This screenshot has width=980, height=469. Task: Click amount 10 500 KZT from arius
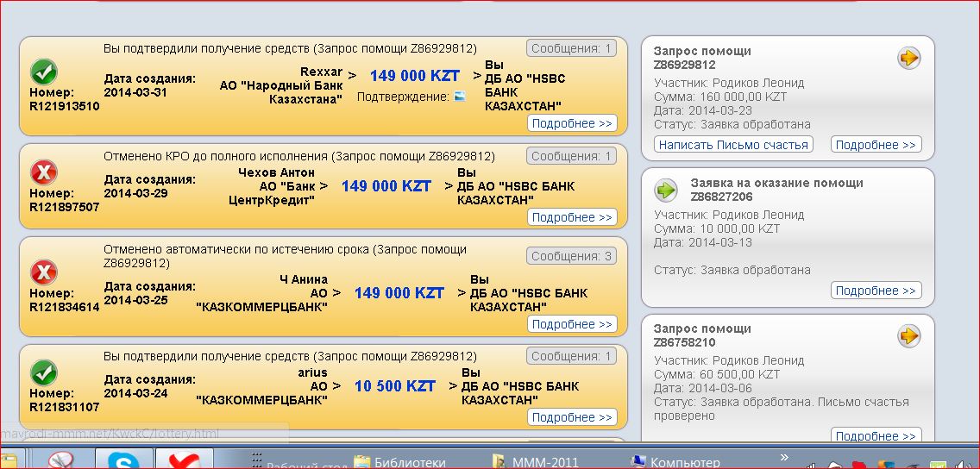(x=395, y=386)
